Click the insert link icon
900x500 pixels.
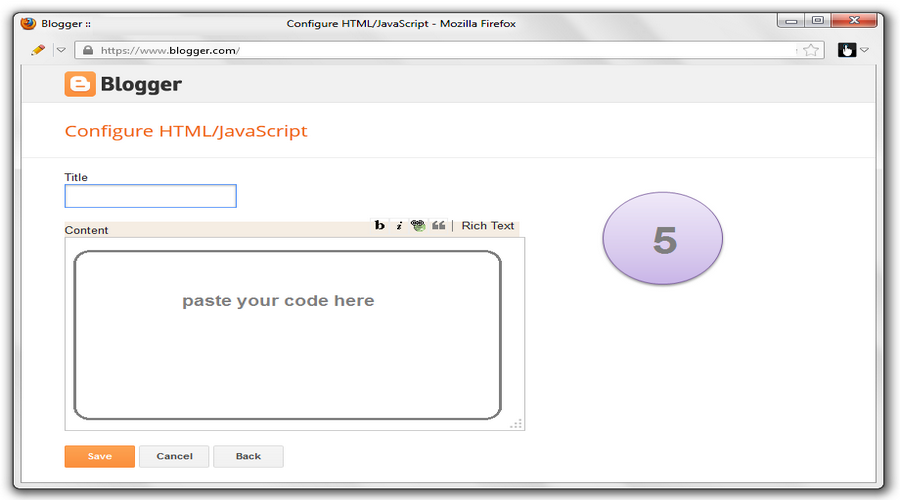pos(418,226)
